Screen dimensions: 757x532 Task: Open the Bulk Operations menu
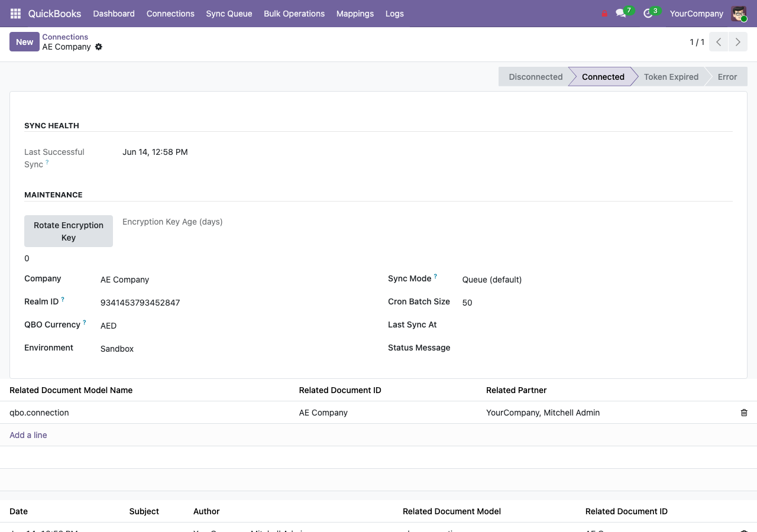click(294, 14)
